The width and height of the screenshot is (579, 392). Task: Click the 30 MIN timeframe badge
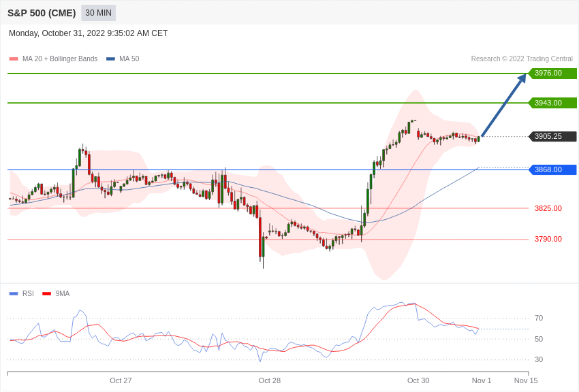pyautogui.click(x=98, y=13)
